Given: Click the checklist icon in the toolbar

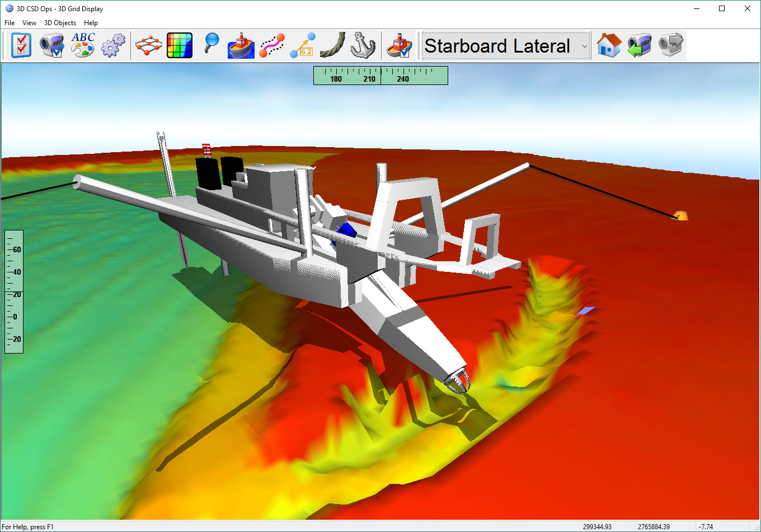Looking at the screenshot, I should [21, 45].
